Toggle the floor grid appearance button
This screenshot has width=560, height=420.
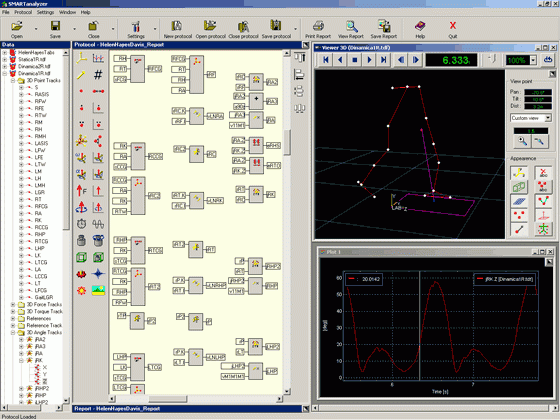[519, 201]
